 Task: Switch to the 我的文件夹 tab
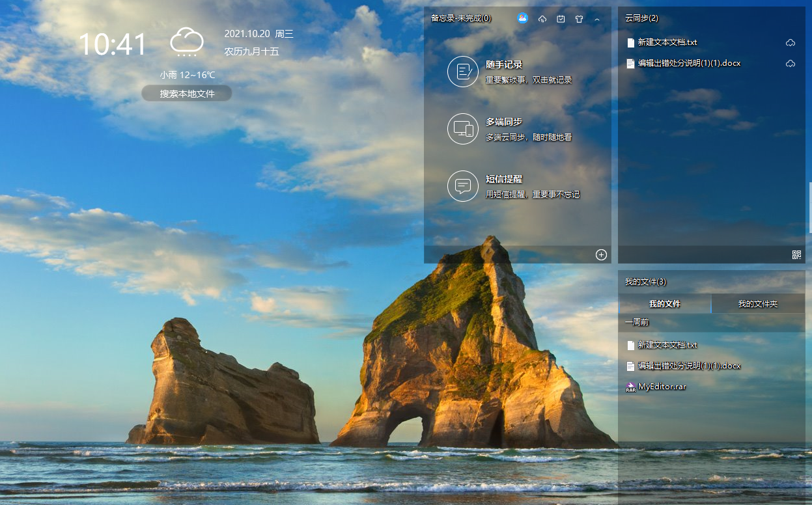click(x=758, y=304)
